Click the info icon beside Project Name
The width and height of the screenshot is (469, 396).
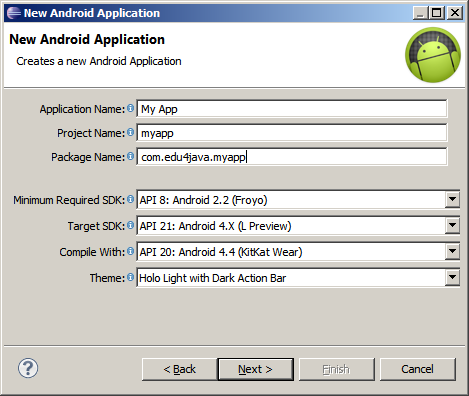(131, 132)
